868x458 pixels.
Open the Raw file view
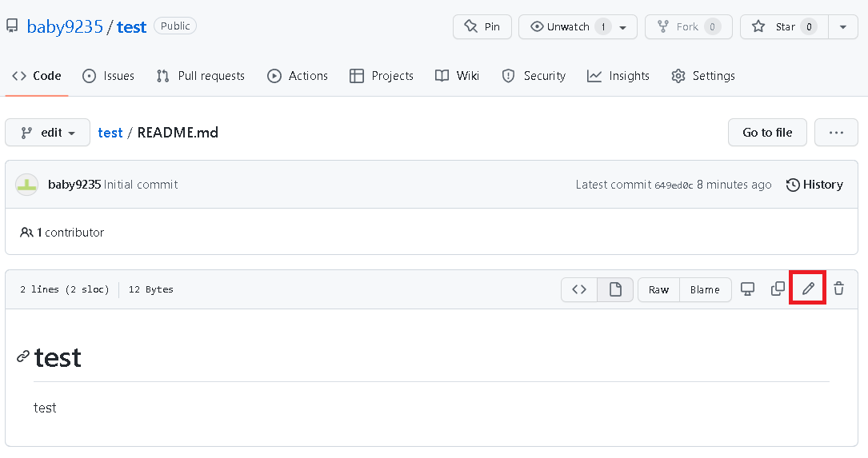658,289
